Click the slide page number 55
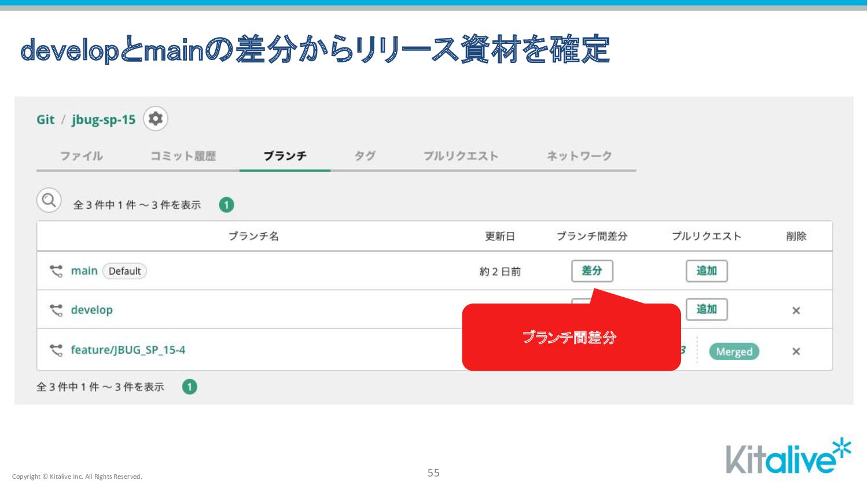Viewport: 868px width, 488px height. point(433,473)
